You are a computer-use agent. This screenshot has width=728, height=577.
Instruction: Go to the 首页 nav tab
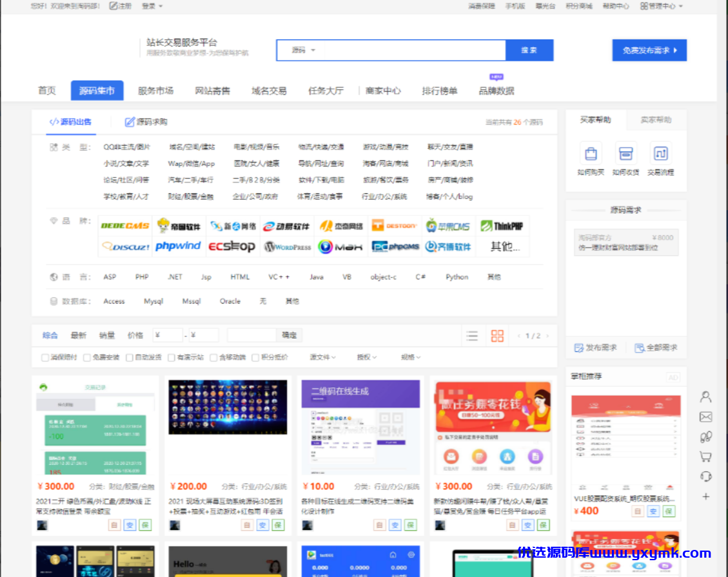pyautogui.click(x=47, y=90)
